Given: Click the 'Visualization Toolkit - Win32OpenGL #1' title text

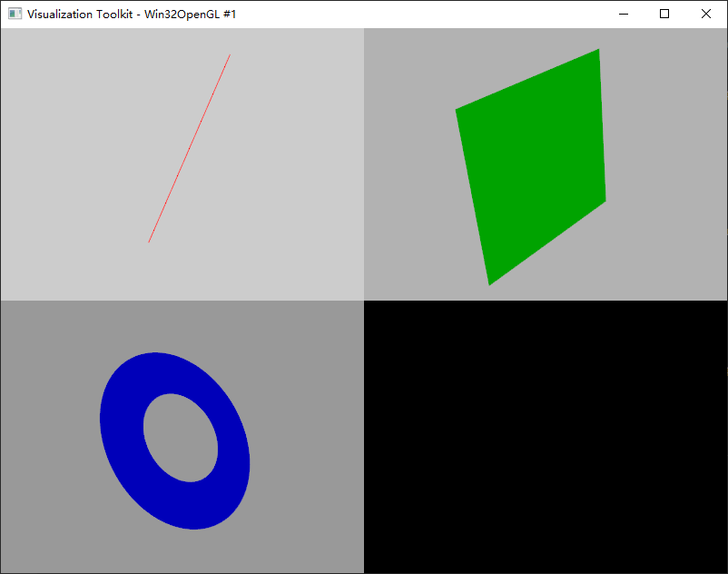Looking at the screenshot, I should (x=132, y=14).
